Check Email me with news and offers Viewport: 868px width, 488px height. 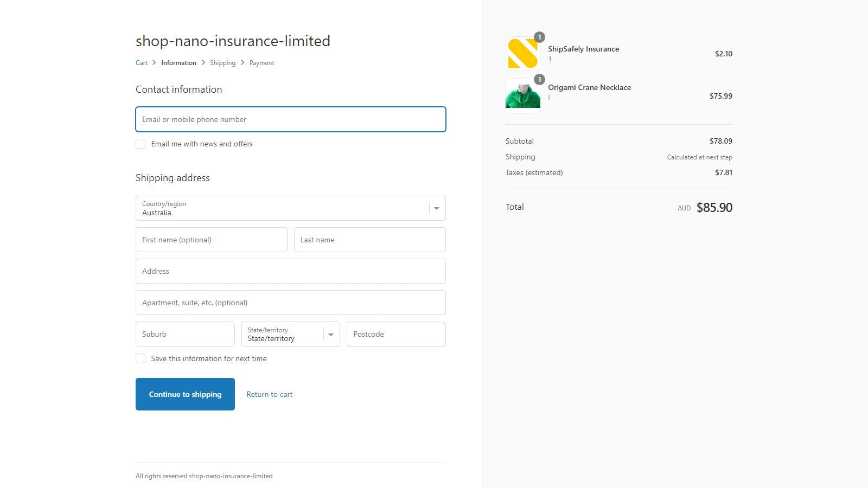[141, 144]
